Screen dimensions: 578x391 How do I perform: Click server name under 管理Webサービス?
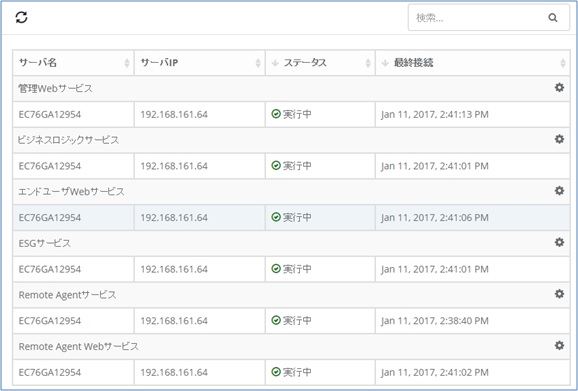pos(50,115)
